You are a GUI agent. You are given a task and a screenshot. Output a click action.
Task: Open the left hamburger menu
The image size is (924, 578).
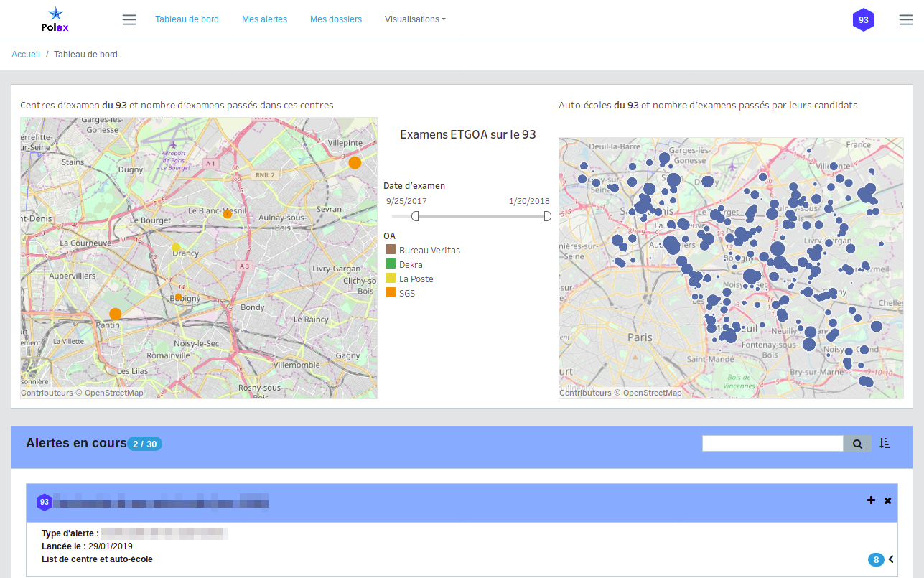129,19
